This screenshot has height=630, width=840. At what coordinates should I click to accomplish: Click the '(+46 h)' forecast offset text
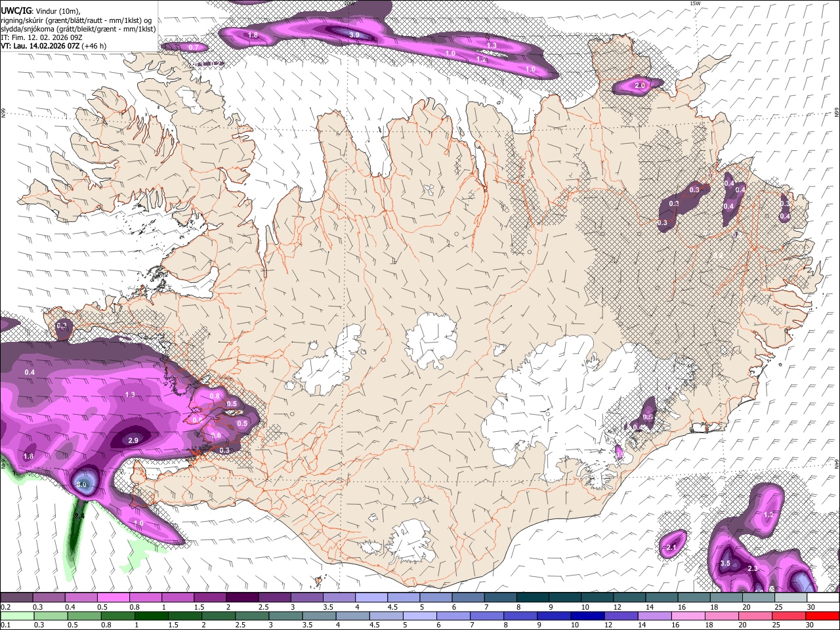click(95, 46)
